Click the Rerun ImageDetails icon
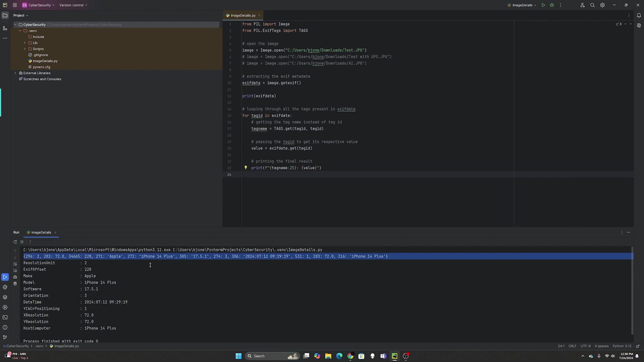This screenshot has height=362, width=644. 15,242
